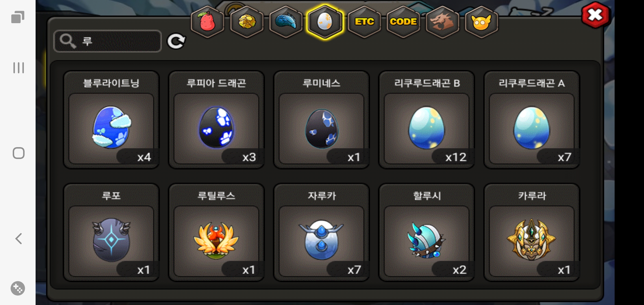Tap the Android back arrow
The image size is (644, 305).
[19, 239]
